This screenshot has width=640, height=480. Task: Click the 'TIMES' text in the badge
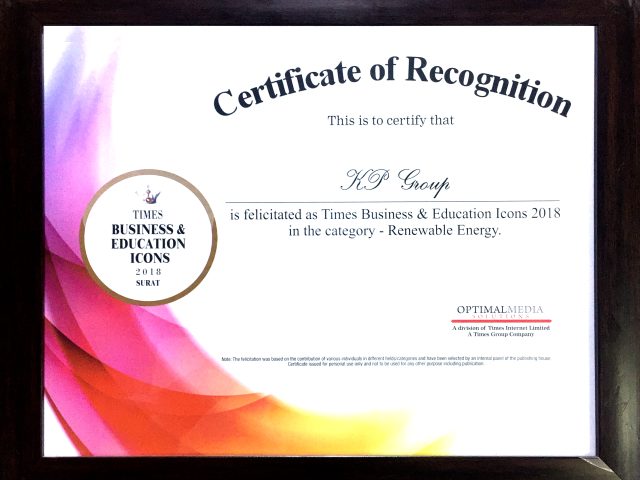click(148, 215)
